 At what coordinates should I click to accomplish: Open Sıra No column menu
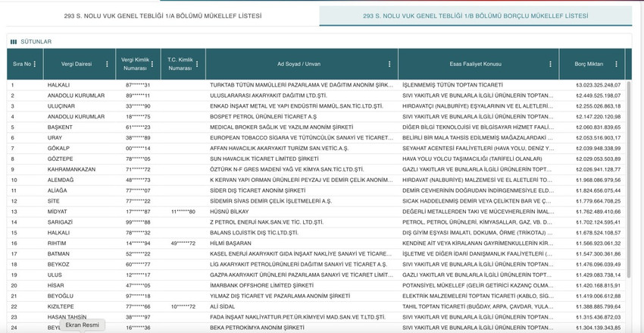point(35,64)
